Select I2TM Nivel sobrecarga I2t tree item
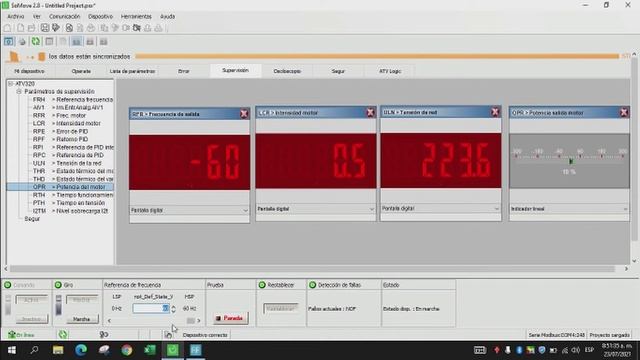 point(70,211)
